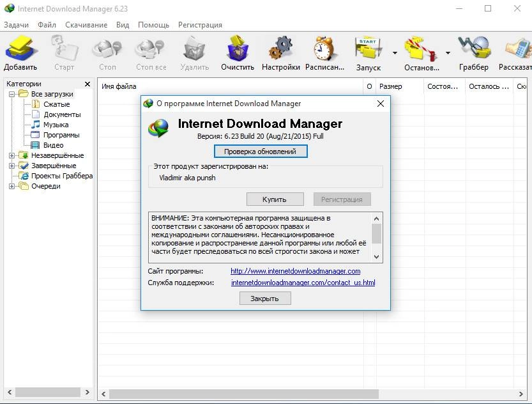The height and width of the screenshot is (404, 532).
Task: Click right arrow of downloads list scrollbar
Action: [x=521, y=394]
